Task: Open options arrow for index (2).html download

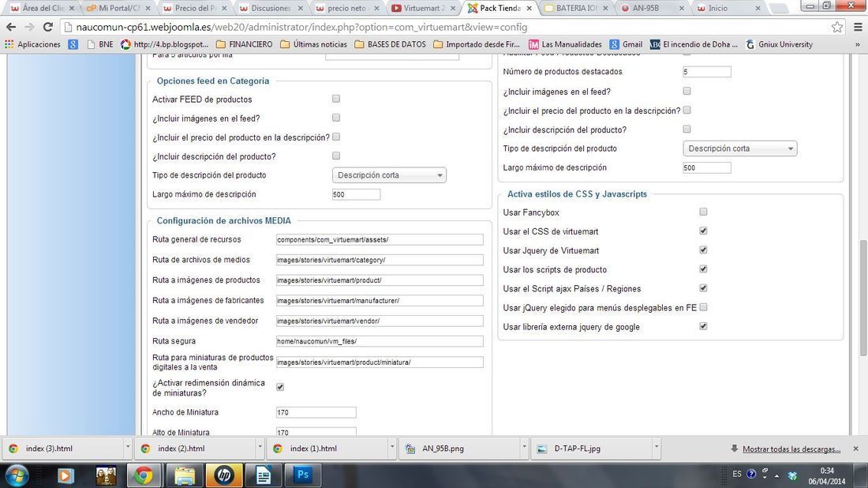Action: click(x=260, y=446)
